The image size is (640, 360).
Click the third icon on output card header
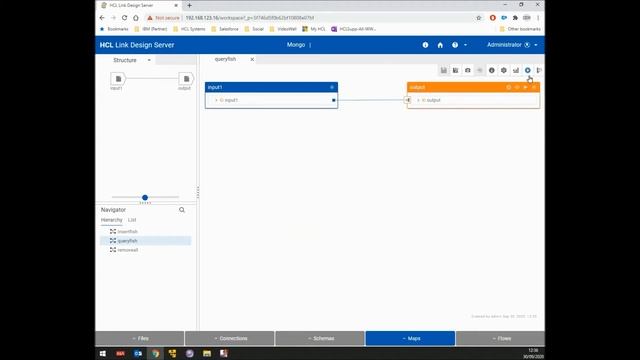pos(526,87)
